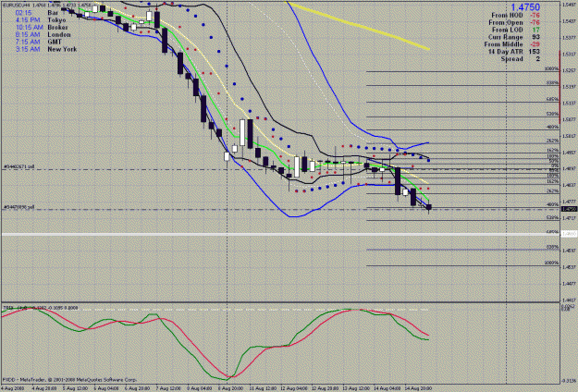Click the TRIX indicator label text
Screen dimensions: 578x392
point(41,308)
